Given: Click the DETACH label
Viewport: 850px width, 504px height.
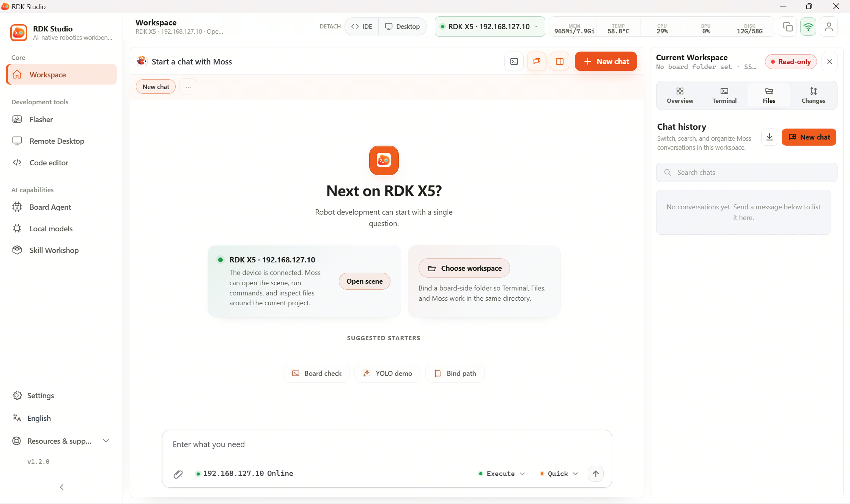Looking at the screenshot, I should pos(330,27).
